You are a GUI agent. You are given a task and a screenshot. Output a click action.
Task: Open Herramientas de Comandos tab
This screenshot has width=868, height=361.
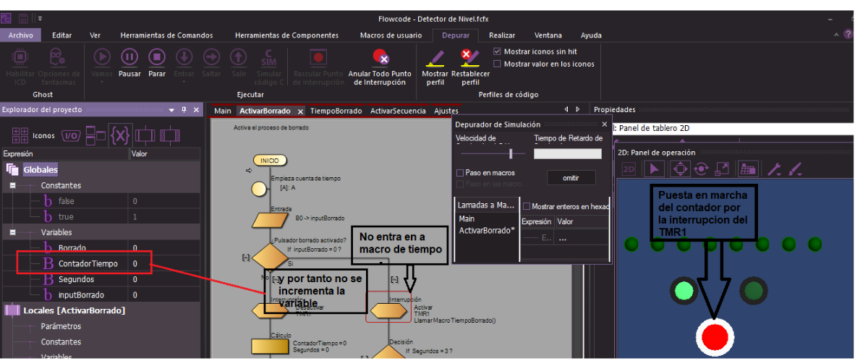[x=166, y=35]
